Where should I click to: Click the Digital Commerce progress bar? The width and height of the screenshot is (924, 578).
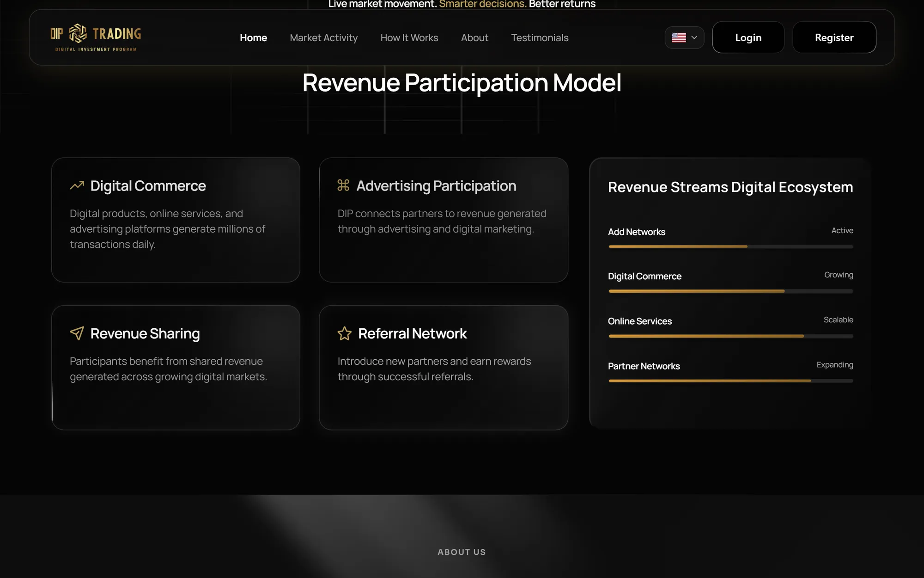tap(730, 291)
